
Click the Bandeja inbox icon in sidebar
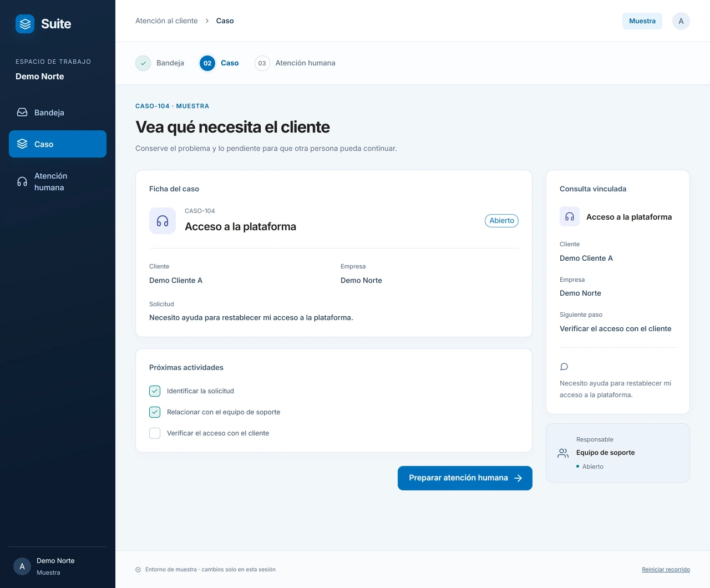click(x=22, y=113)
